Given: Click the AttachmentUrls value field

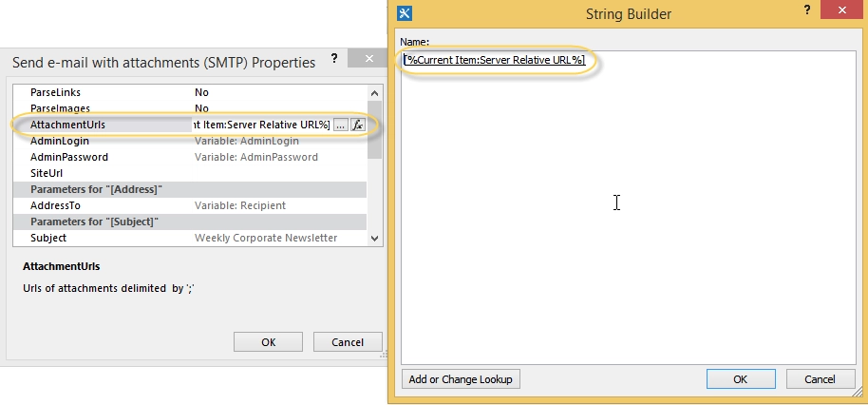Looking at the screenshot, I should coord(262,125).
